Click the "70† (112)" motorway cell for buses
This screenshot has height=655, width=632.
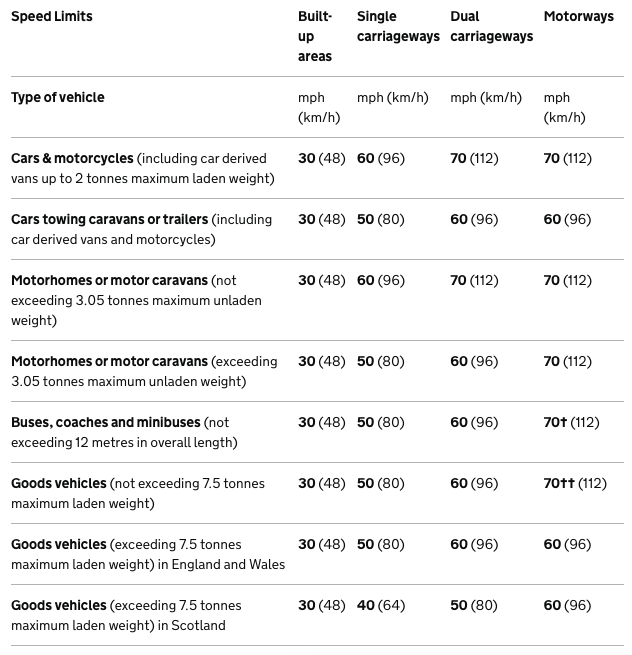click(571, 423)
